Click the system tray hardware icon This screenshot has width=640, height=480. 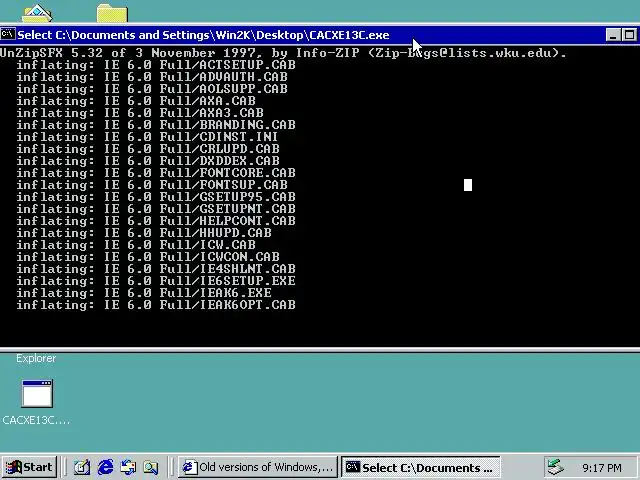[x=556, y=467]
